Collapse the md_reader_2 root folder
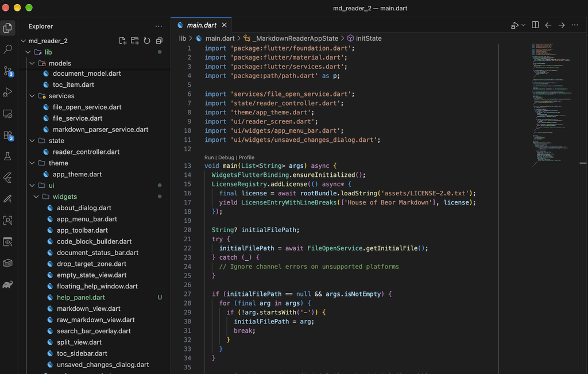588x374 pixels. click(x=24, y=41)
